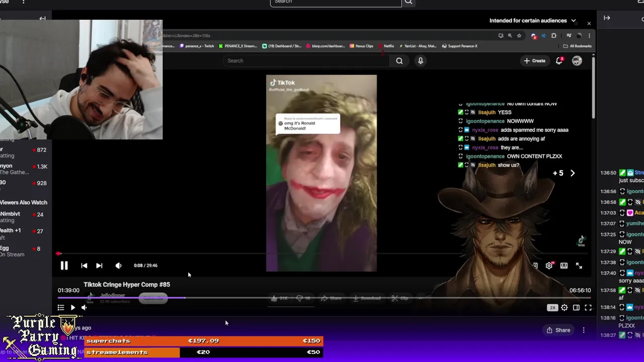644x362 pixels.
Task: Click faded YouTube Download button
Action: [x=367, y=298]
